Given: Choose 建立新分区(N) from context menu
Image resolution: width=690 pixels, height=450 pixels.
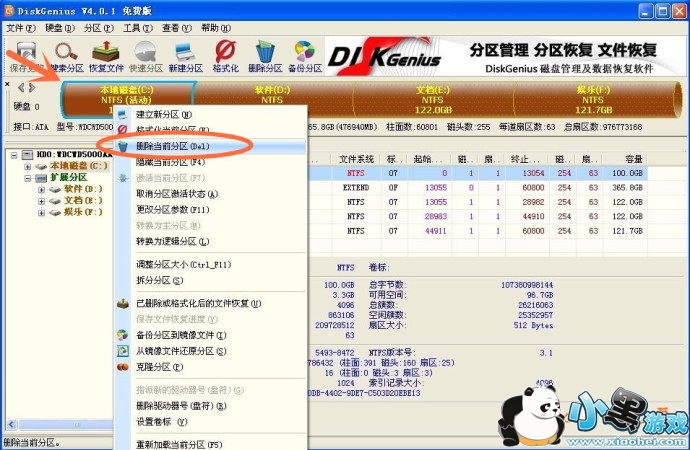Looking at the screenshot, I should pos(164,114).
